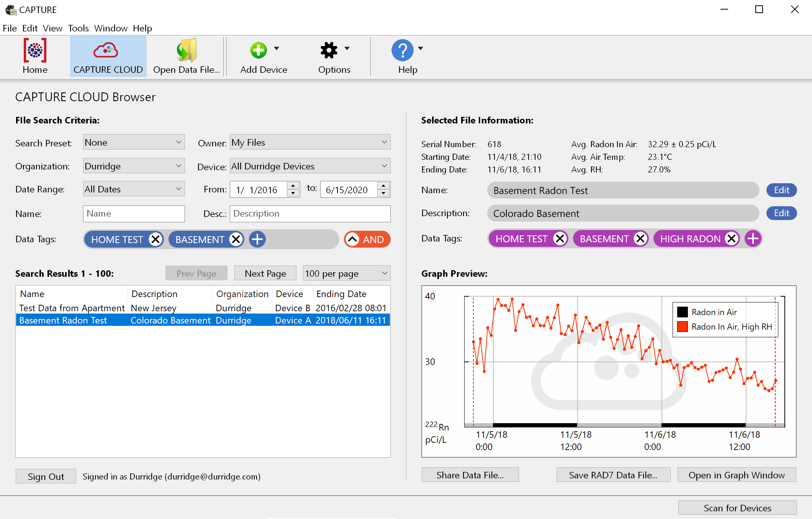Open the CAPTURE CLOUD browser icon
812x519 pixels.
click(x=106, y=50)
